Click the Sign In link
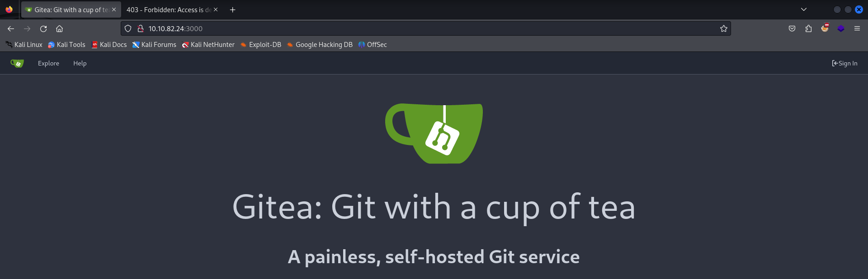This screenshot has width=868, height=279. 844,64
